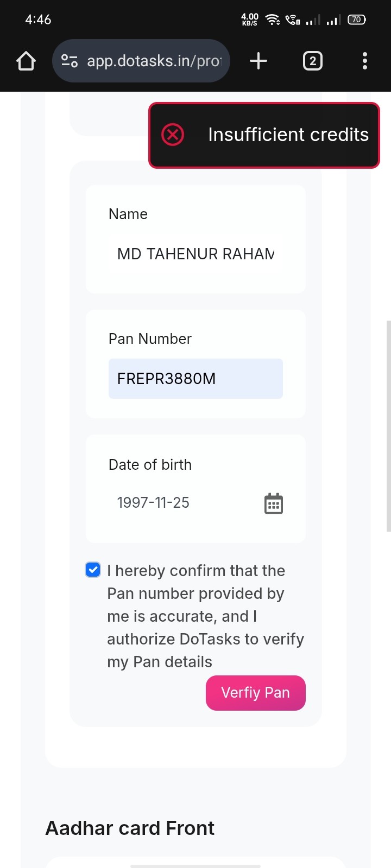Click the Verfiy Pan button

255,693
